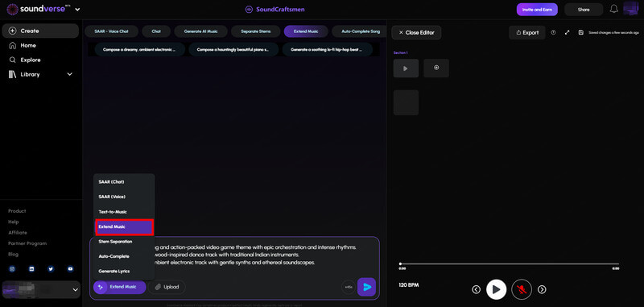Screen dimensions: 644x307
Task: Select the Chat tab
Action: pos(156,31)
